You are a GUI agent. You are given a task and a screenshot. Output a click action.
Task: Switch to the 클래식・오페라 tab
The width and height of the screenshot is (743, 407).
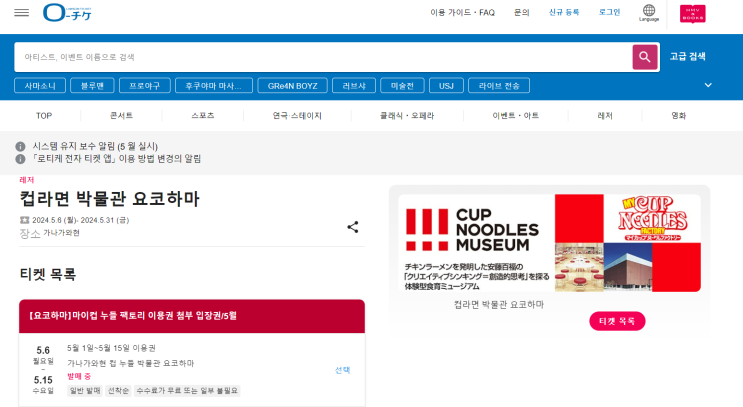[x=407, y=116]
